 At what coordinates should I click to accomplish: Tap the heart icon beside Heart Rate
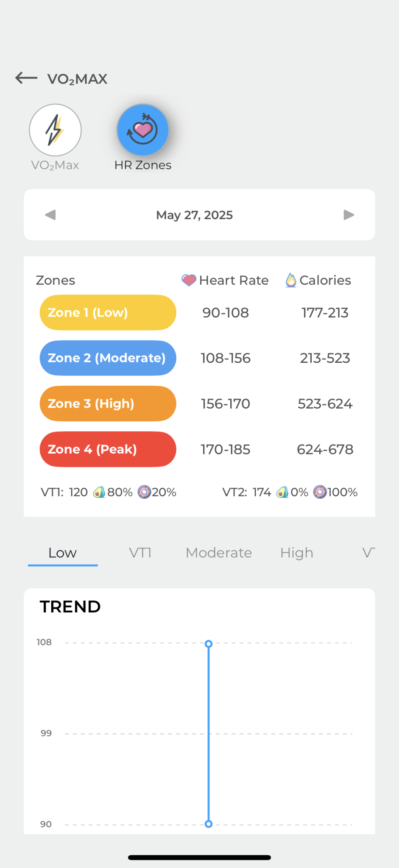tap(189, 280)
